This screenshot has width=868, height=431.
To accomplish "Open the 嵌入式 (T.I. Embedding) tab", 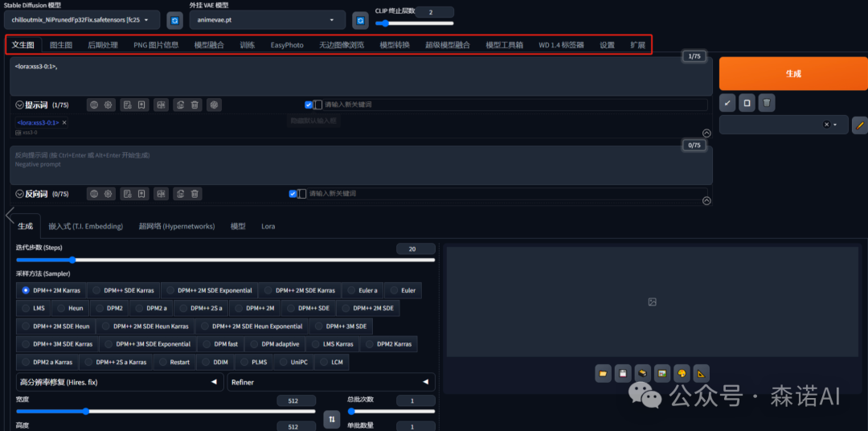I will point(86,227).
